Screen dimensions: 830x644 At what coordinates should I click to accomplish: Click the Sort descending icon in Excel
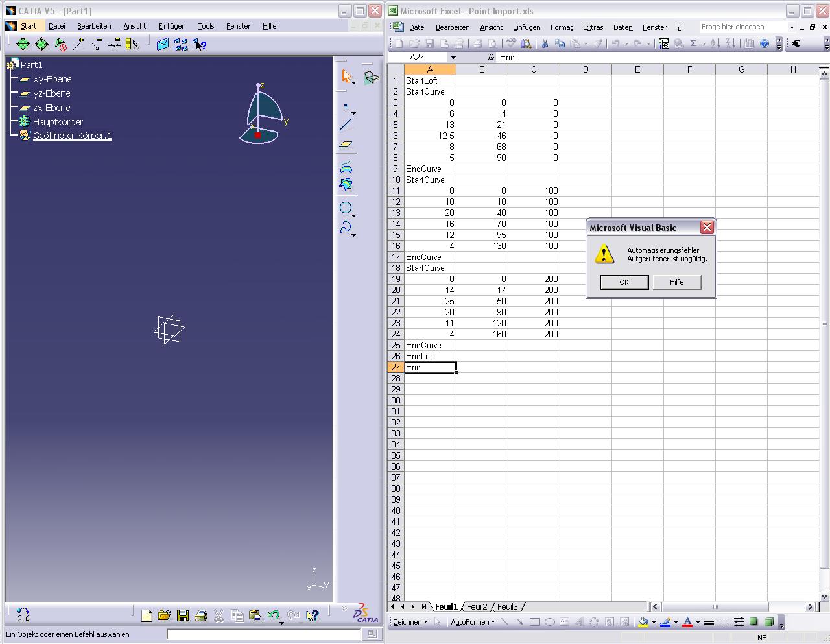click(730, 43)
